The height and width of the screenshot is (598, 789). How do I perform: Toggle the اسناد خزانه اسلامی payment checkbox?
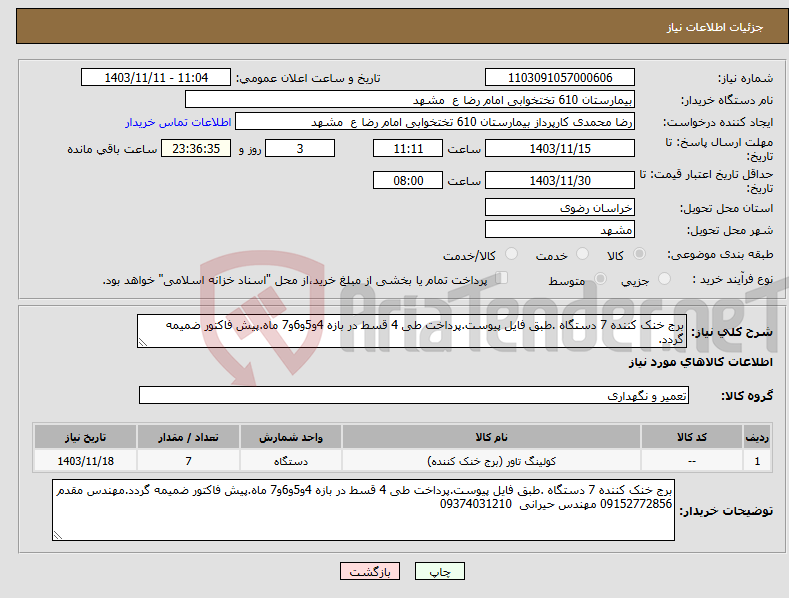502,278
